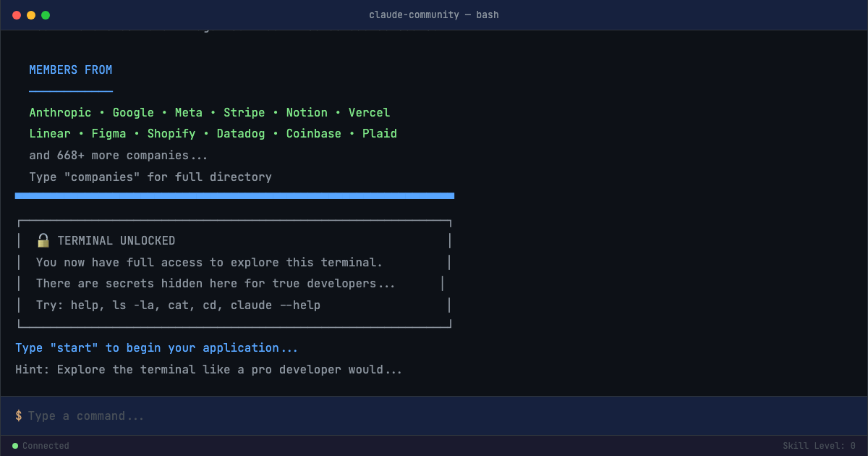Click the "Connected" status text

(x=46, y=446)
